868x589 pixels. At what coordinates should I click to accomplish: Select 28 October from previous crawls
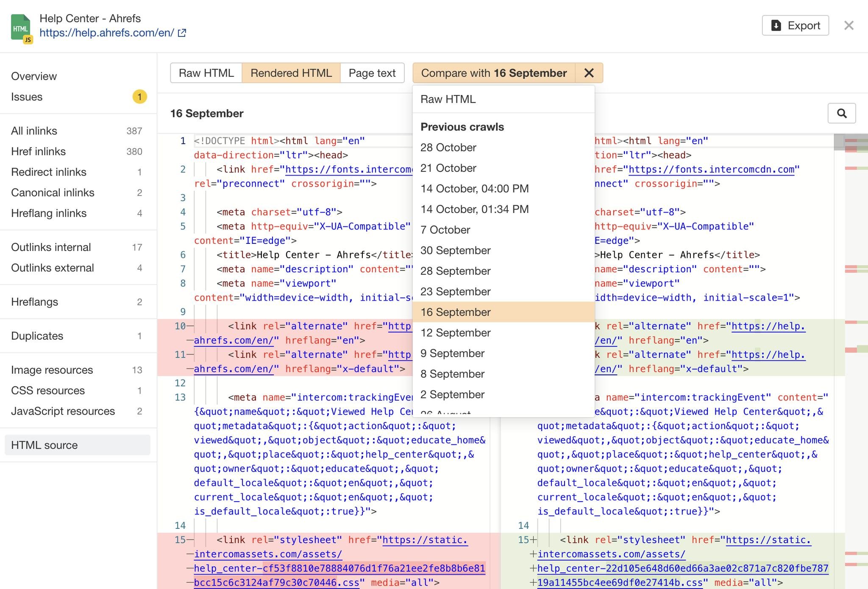tap(448, 148)
